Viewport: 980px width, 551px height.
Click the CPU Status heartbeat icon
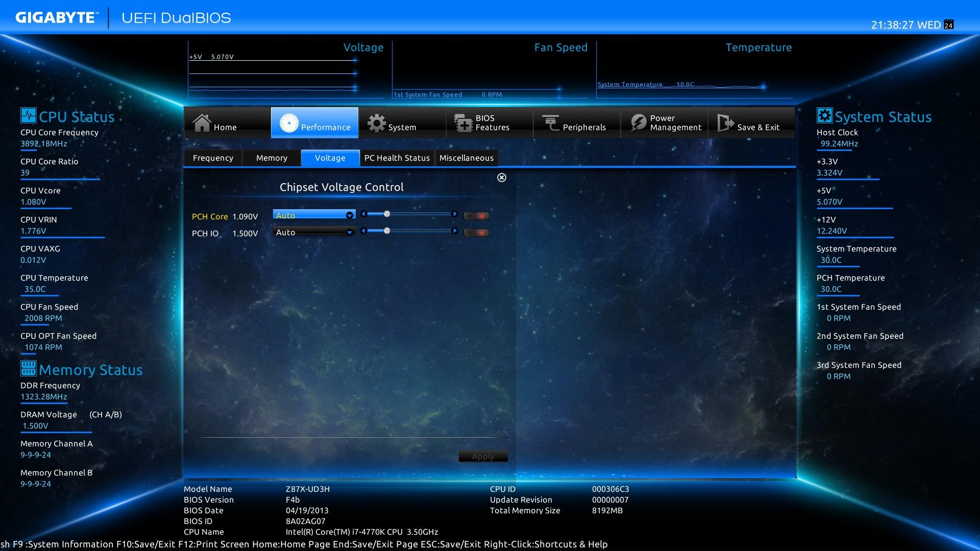click(x=29, y=115)
